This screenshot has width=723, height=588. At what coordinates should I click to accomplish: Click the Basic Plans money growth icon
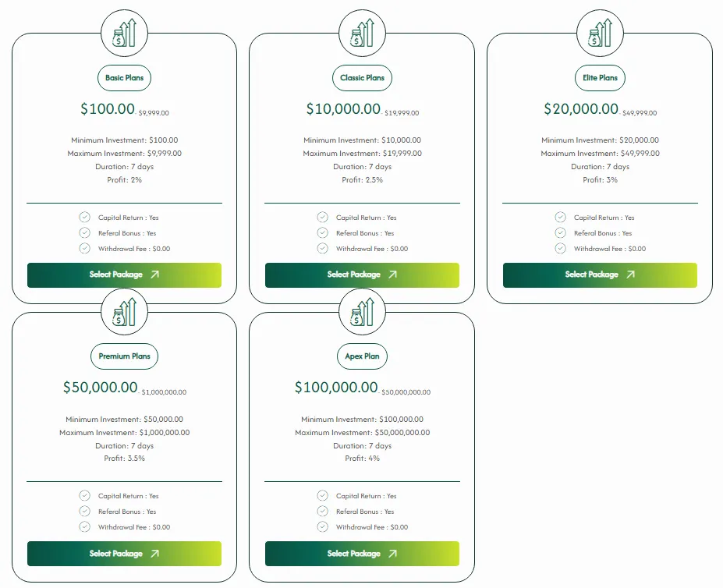click(x=125, y=34)
